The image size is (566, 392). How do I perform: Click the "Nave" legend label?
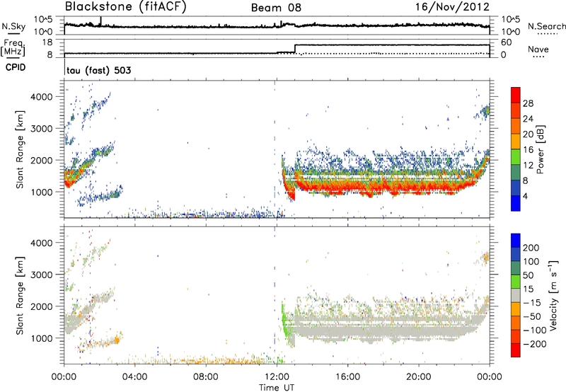(x=538, y=49)
